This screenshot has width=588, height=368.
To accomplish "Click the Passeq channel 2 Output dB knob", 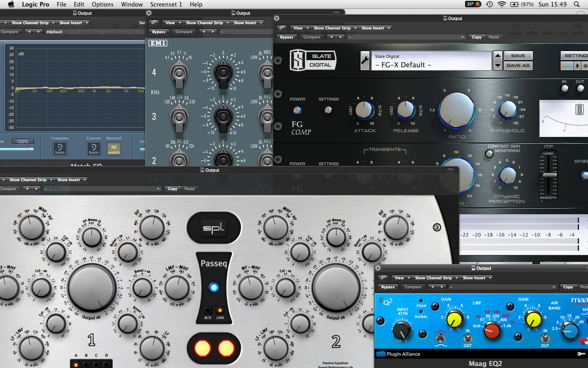I will 336,288.
